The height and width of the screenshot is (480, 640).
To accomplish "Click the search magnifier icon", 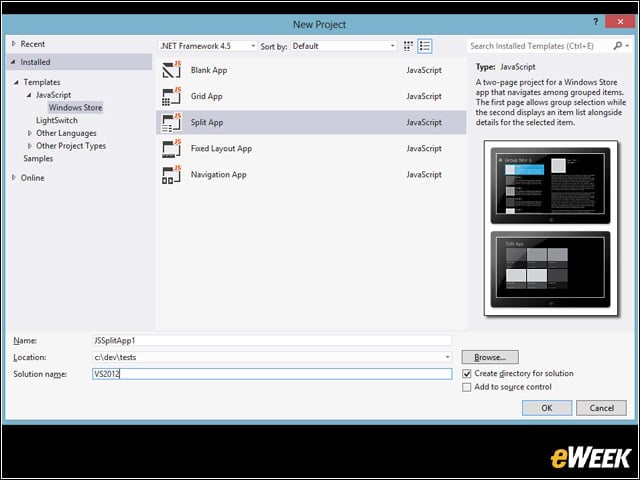I will (618, 46).
